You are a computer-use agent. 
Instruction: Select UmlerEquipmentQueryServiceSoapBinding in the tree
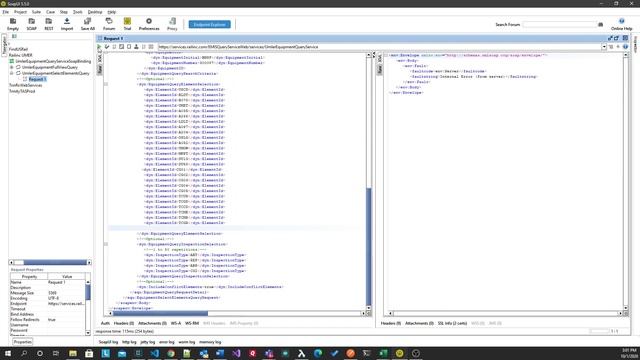point(53,61)
